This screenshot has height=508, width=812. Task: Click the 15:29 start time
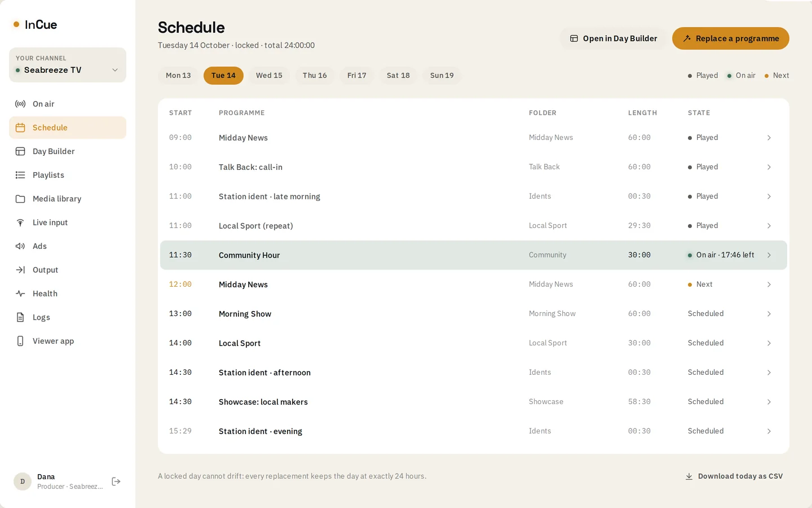[x=180, y=431]
